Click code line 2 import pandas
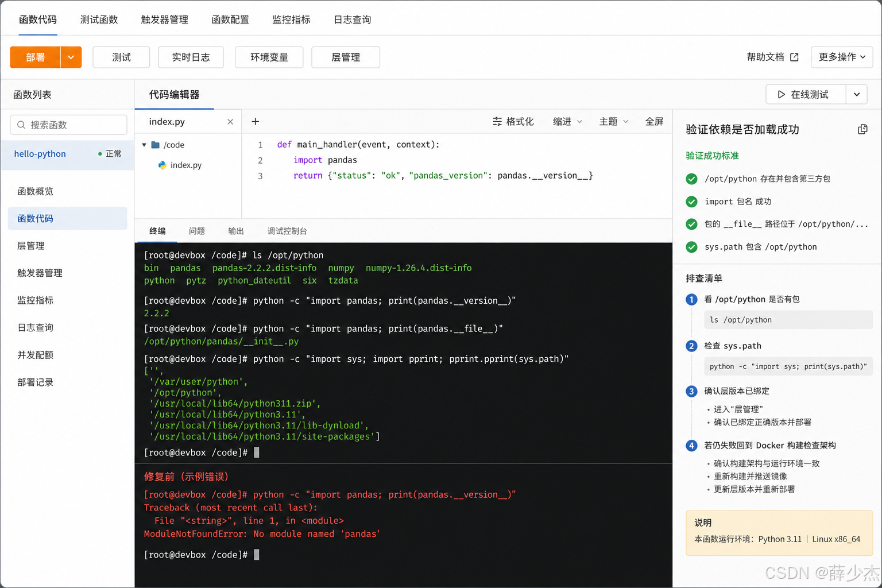 point(325,160)
